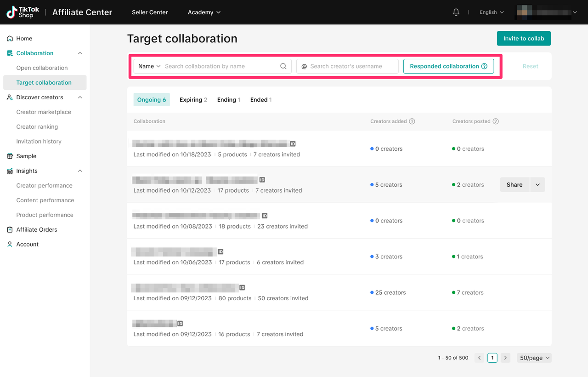Switch to the Expiring tab
Image resolution: width=588 pixels, height=377 pixels.
(193, 100)
